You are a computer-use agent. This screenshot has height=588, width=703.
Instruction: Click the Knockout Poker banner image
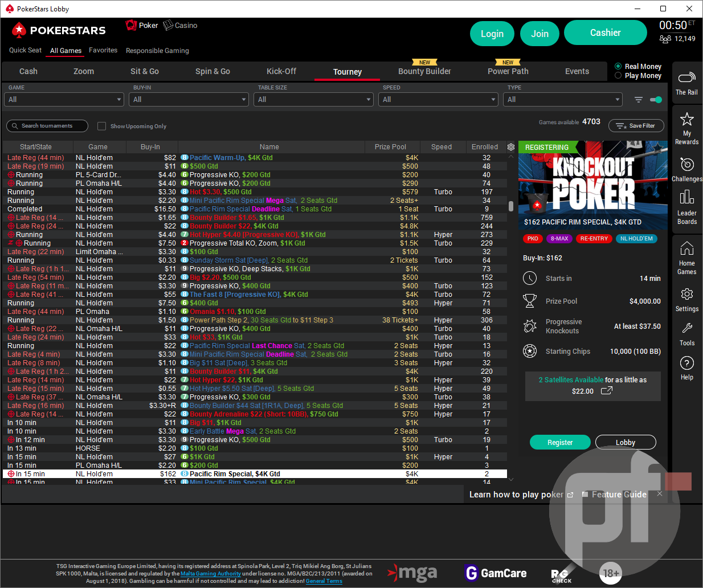[593, 185]
